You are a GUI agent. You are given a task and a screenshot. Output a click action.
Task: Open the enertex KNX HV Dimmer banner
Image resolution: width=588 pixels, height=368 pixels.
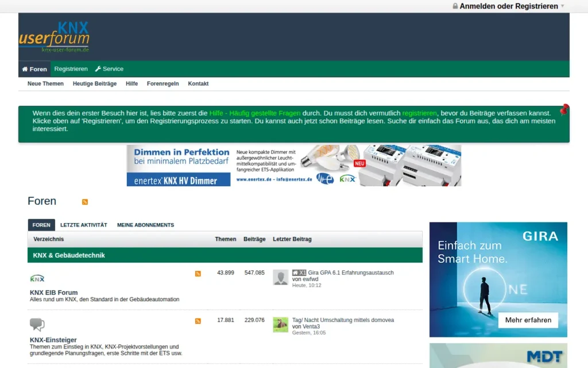[293, 166]
